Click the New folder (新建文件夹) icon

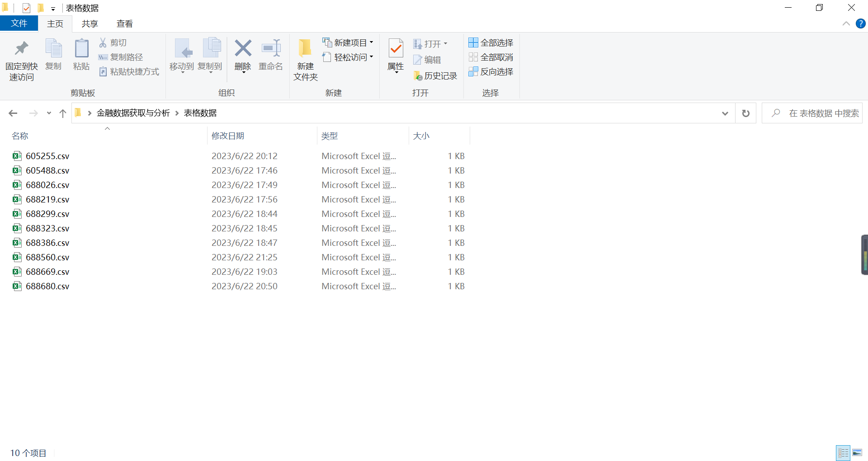tap(305, 48)
